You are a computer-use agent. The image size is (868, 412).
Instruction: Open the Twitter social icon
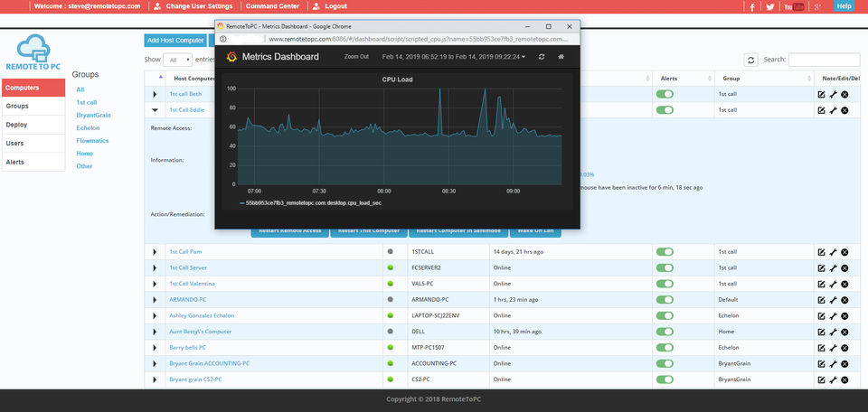(770, 6)
